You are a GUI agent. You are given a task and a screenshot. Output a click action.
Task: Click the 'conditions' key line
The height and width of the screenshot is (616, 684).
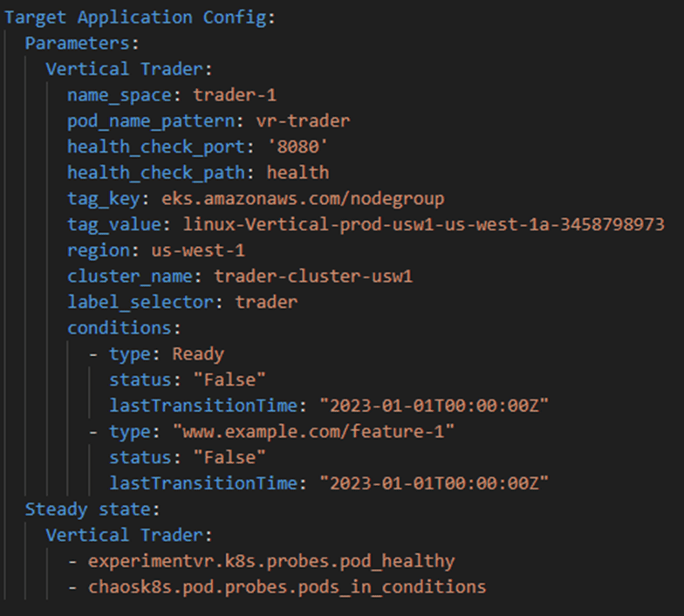(120, 328)
